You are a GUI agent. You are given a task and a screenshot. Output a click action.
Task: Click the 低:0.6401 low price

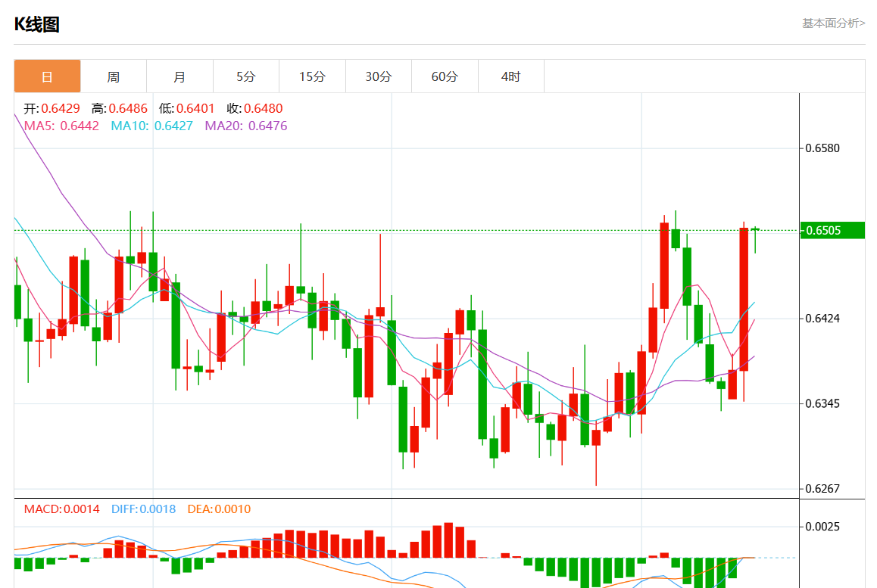click(187, 108)
